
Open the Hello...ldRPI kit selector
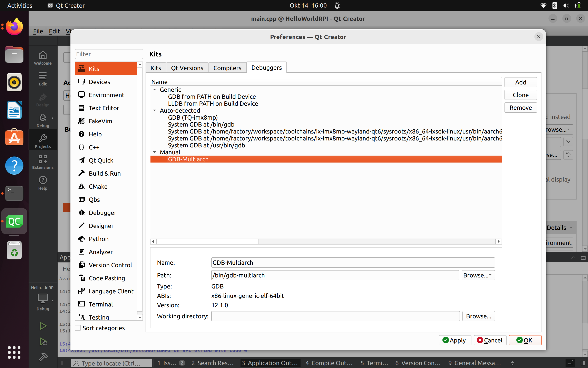pos(43,298)
